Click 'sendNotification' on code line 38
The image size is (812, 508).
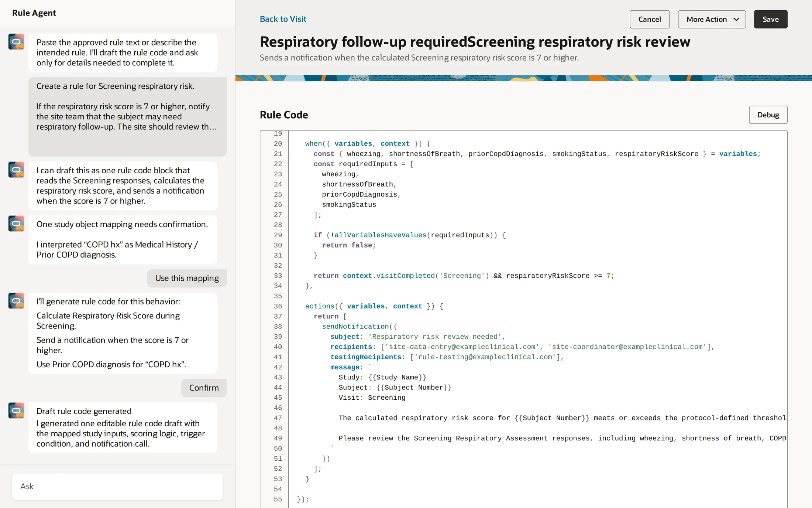coord(355,327)
